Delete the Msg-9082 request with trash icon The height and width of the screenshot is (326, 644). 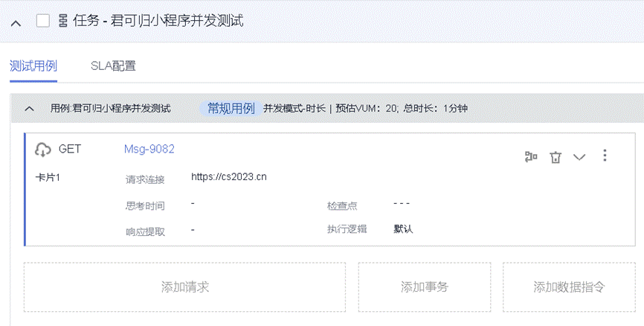556,157
